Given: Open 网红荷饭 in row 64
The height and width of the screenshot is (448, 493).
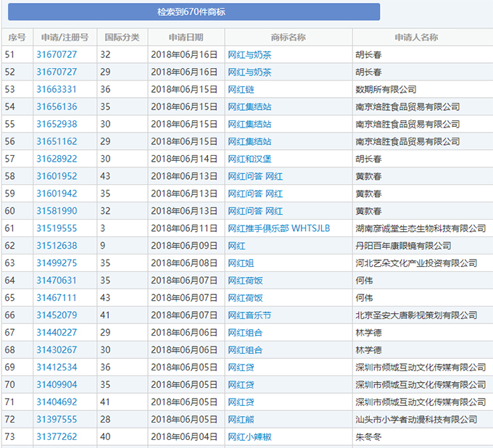Looking at the screenshot, I should (x=245, y=281).
